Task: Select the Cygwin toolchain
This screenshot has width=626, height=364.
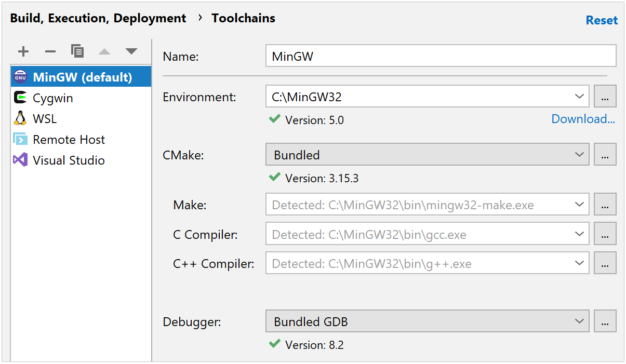Action: click(x=81, y=98)
